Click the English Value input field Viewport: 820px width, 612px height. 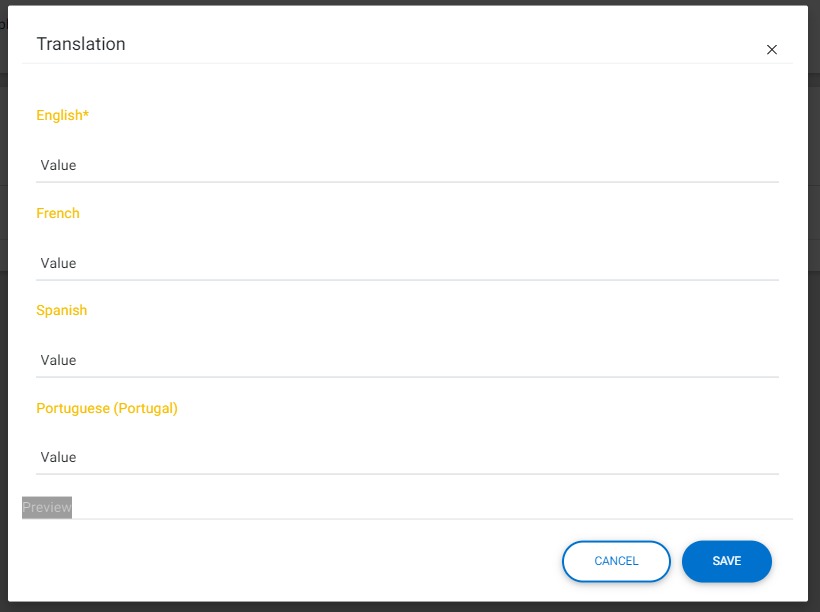click(407, 165)
